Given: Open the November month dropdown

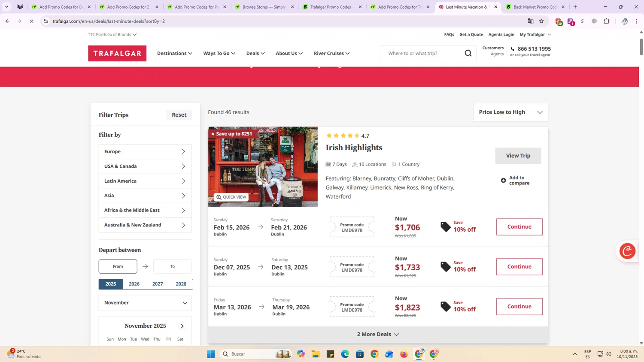Looking at the screenshot, I should [x=145, y=303].
